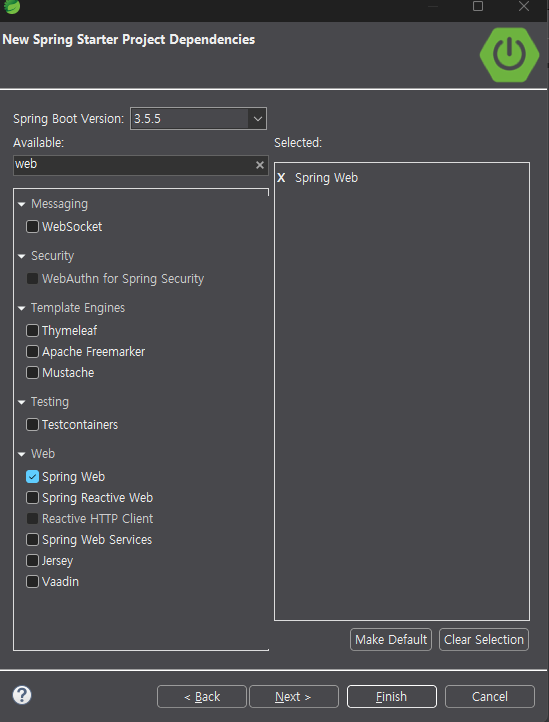
Task: Check Apache Freemarker checkbox
Action: 32,352
